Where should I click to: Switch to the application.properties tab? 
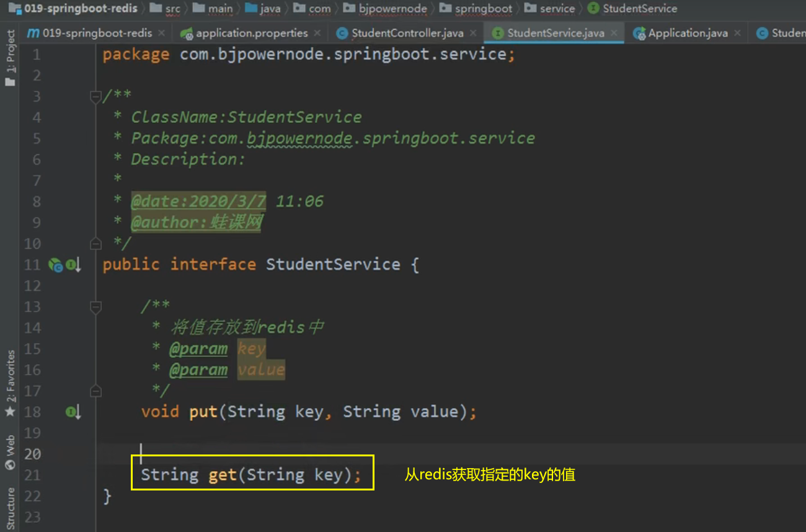(252, 33)
